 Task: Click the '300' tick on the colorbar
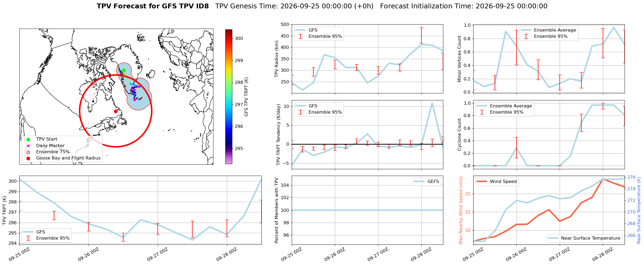(239, 38)
